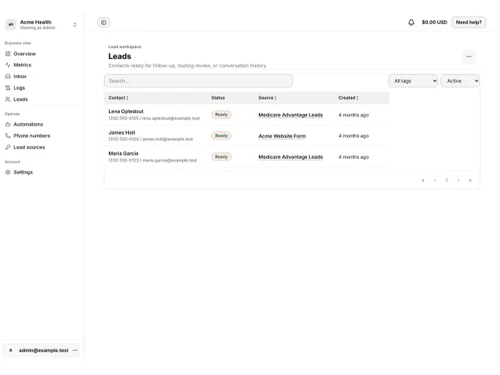This screenshot has width=500, height=375.
Task: Open the Lead sources menu item
Action: pos(29,147)
